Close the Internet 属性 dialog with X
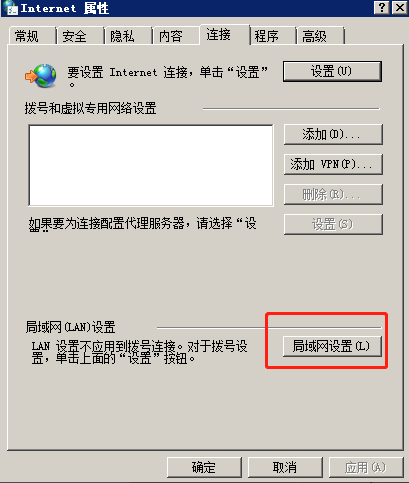409x483 pixels. point(400,7)
